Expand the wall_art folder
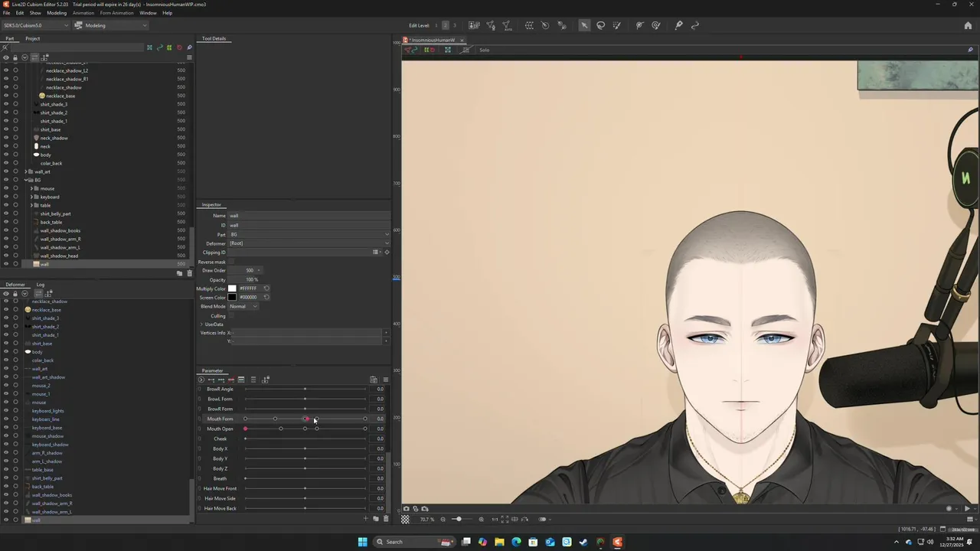The height and width of the screenshot is (551, 980). click(27, 171)
